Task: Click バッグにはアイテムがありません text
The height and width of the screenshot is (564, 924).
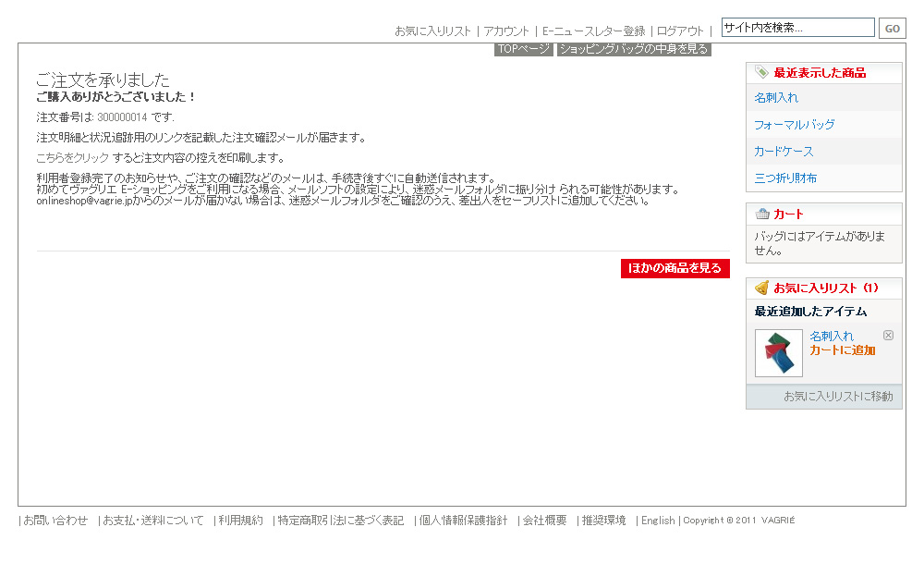Action: coord(820,243)
